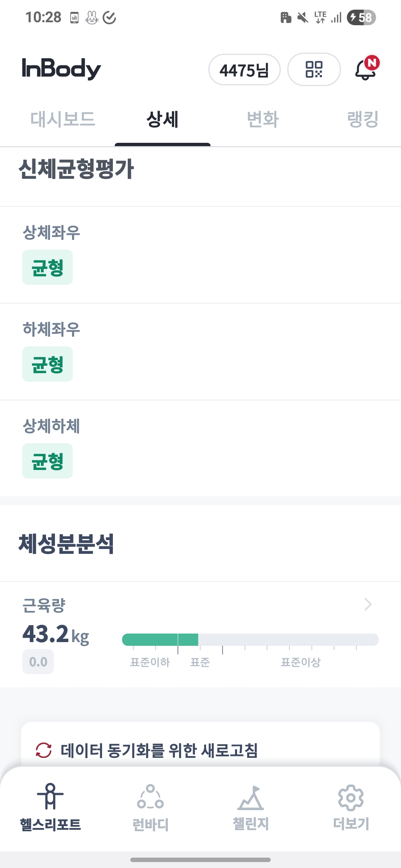Tap the battery indicator in status bar

[361, 17]
